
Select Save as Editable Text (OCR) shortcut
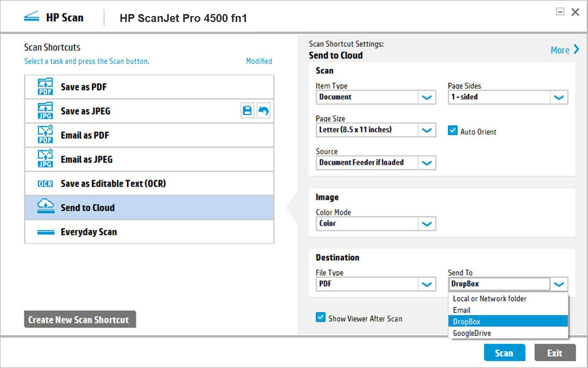coord(149,183)
